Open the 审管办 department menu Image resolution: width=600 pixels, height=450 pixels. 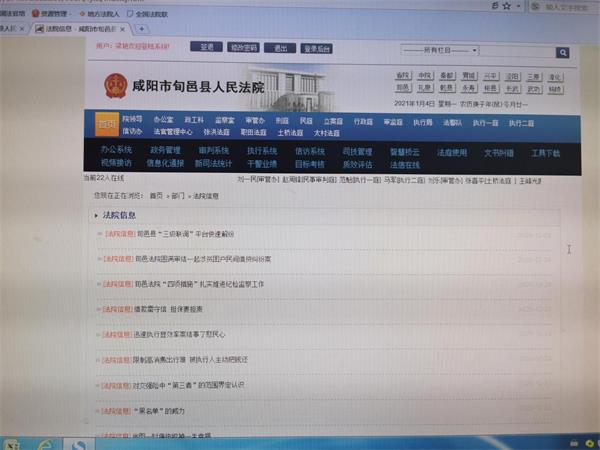255,121
